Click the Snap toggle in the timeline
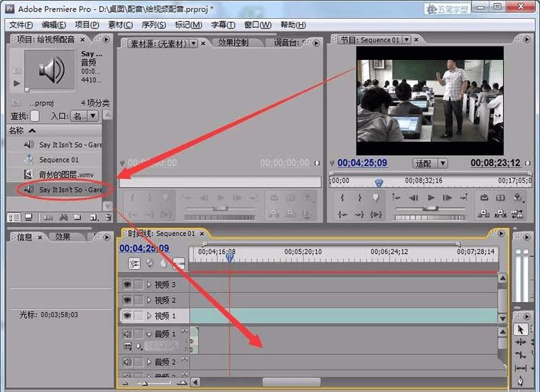540x392 pixels. (x=134, y=264)
